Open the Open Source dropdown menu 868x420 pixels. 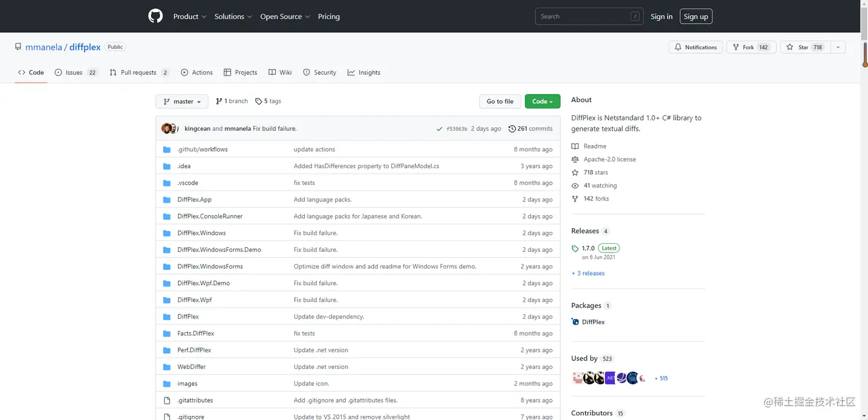285,17
